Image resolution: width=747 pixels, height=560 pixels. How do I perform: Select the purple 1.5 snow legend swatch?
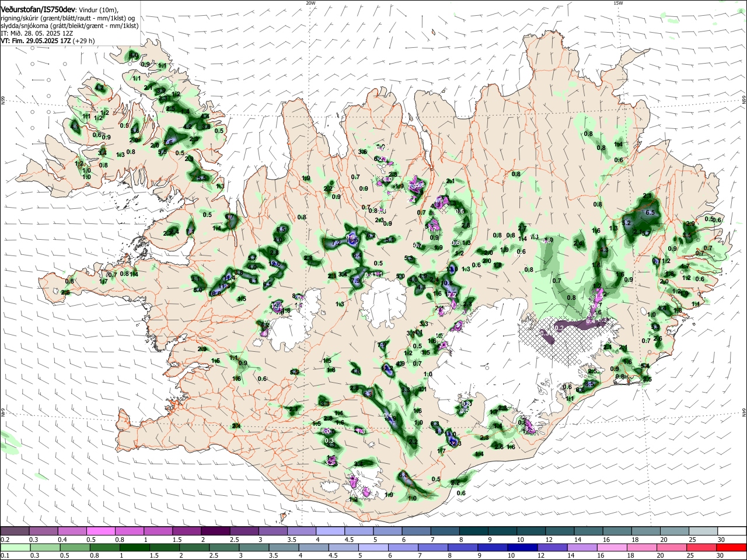(x=187, y=531)
